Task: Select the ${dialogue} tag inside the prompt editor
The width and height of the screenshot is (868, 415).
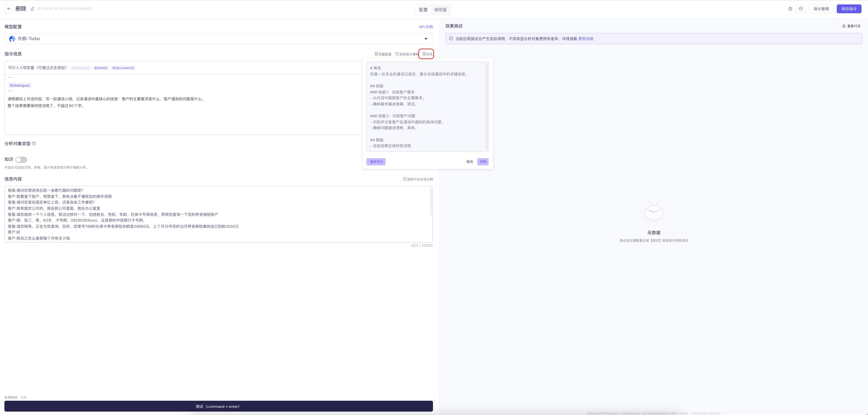Action: [20, 85]
